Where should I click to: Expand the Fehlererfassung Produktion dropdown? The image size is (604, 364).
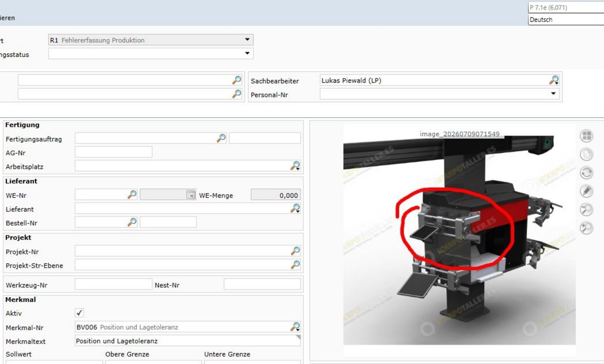[x=247, y=40]
